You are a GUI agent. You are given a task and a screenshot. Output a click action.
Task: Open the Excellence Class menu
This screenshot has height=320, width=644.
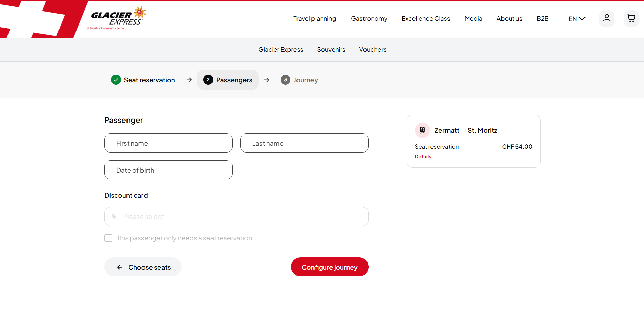(426, 19)
